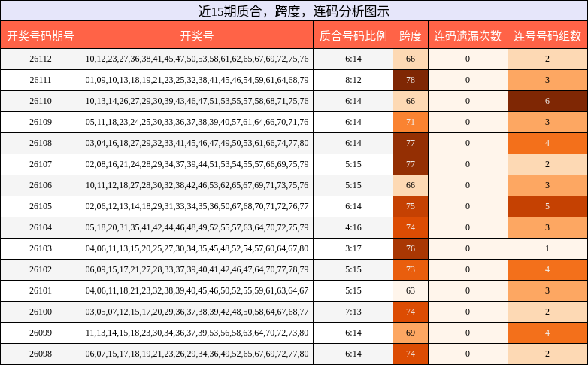Click draw numbers starting 06,09,15,17
Viewport: 588px width, 365px height.
tap(197, 269)
